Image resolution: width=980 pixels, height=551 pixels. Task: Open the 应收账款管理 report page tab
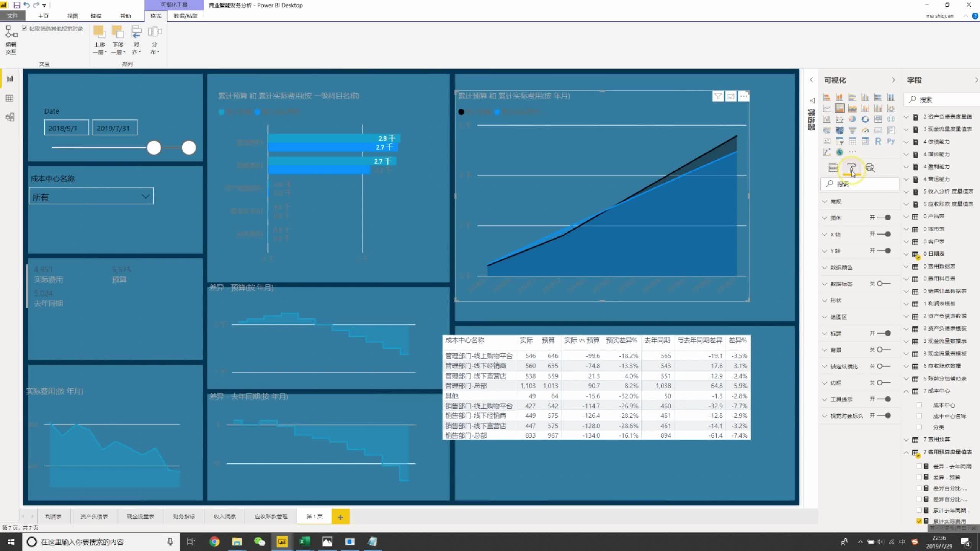coord(271,517)
